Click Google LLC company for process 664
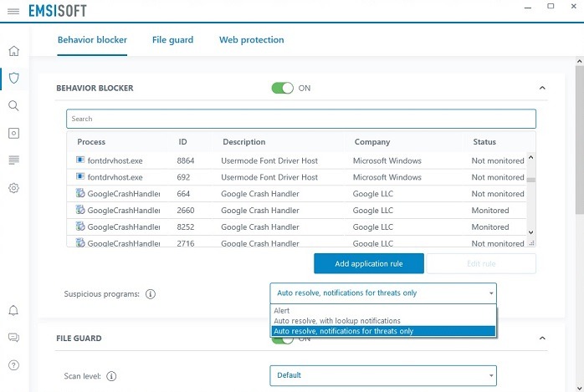This screenshot has width=584, height=392. (x=373, y=194)
